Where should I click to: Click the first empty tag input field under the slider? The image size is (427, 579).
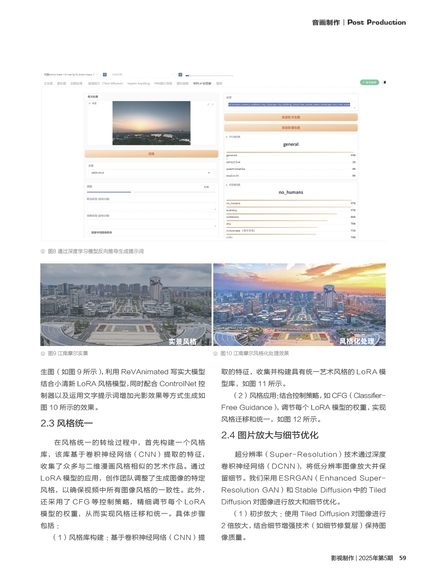tap(151, 207)
